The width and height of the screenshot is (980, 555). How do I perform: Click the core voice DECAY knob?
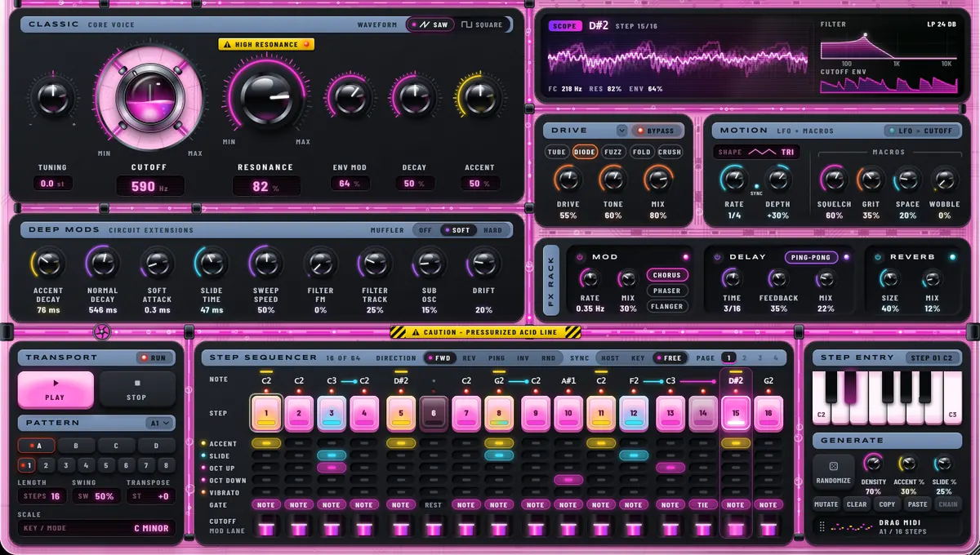pyautogui.click(x=413, y=97)
